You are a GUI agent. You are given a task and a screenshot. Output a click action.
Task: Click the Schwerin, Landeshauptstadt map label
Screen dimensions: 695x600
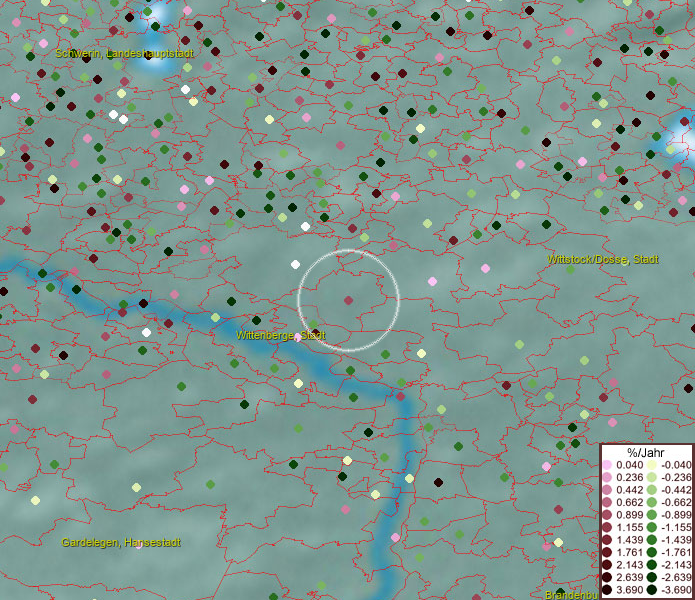[x=125, y=54]
